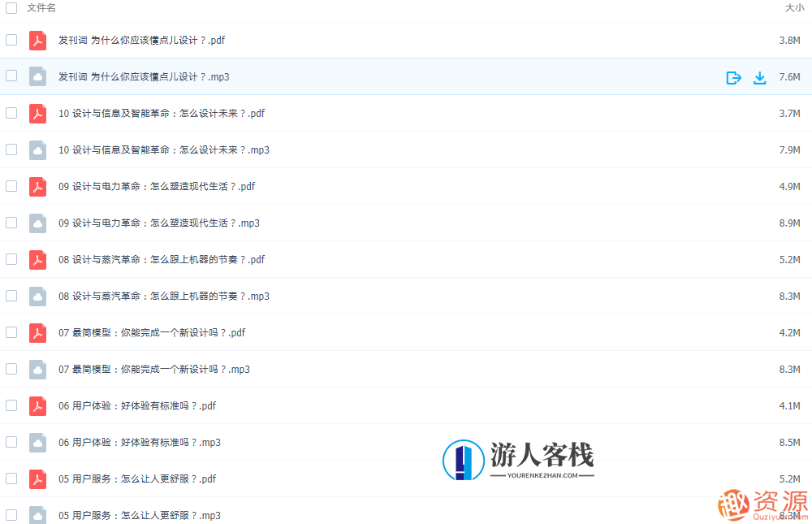Click the PDF icon for 10 设计与信息及智能革命
Image resolution: width=812 pixels, height=524 pixels.
coord(37,113)
